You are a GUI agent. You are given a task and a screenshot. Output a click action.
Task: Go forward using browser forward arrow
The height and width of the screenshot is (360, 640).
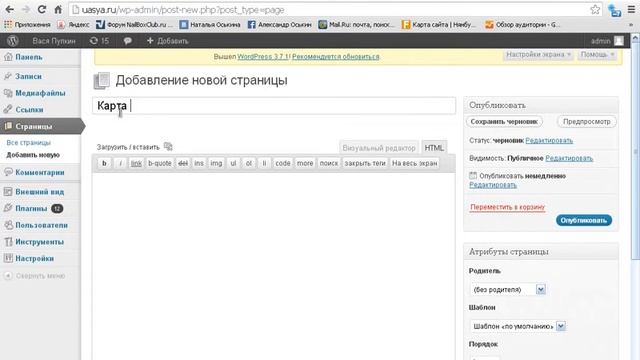25,9
